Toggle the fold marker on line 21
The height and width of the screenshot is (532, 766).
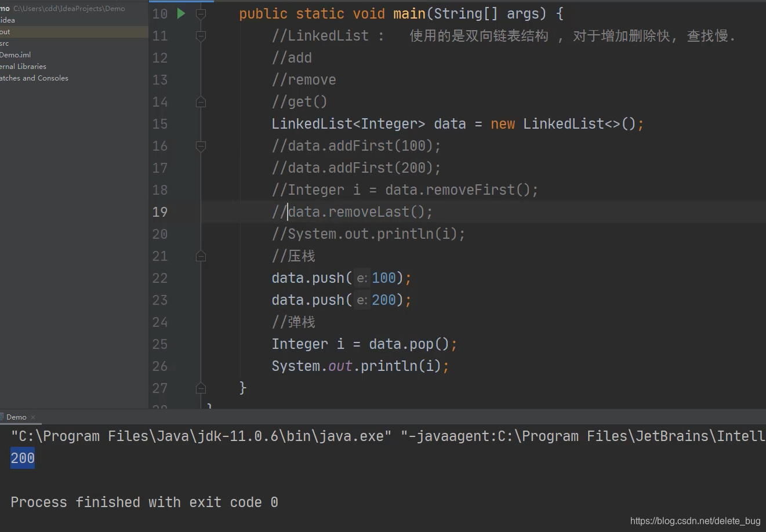[x=201, y=256]
